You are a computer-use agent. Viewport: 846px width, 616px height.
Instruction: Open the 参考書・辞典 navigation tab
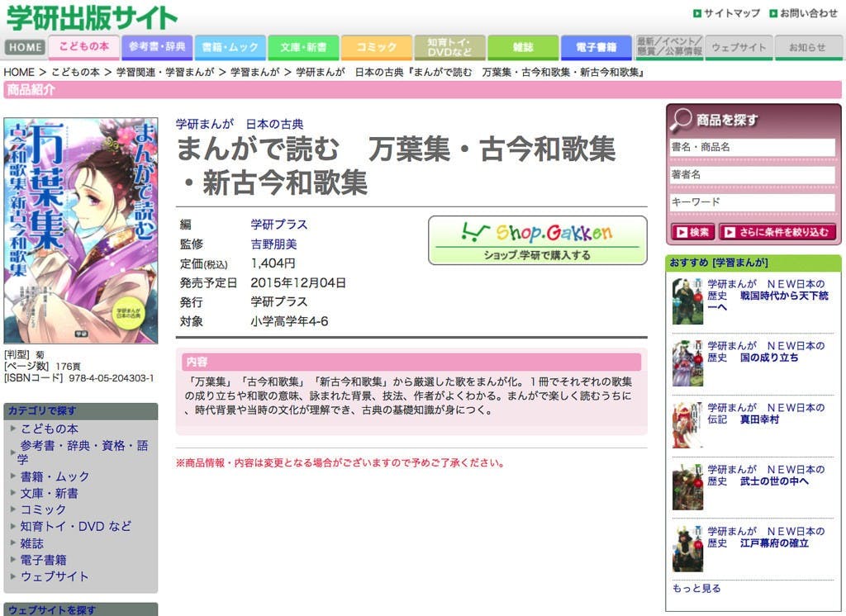click(156, 47)
